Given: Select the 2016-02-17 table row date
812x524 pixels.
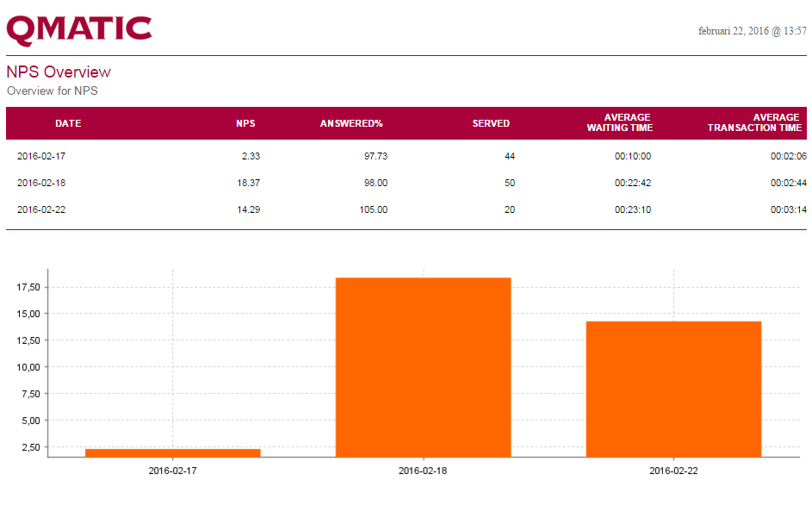Looking at the screenshot, I should click(x=41, y=157).
